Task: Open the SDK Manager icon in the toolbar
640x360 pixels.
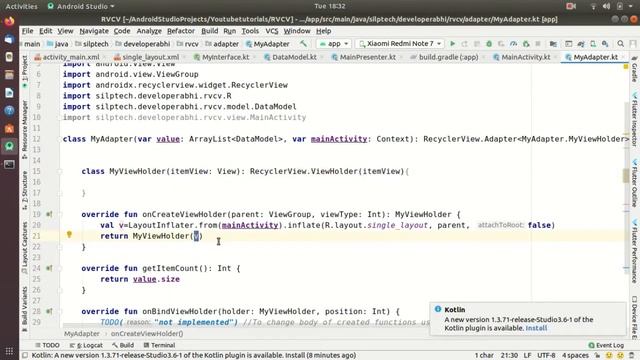Action: [x=605, y=44]
